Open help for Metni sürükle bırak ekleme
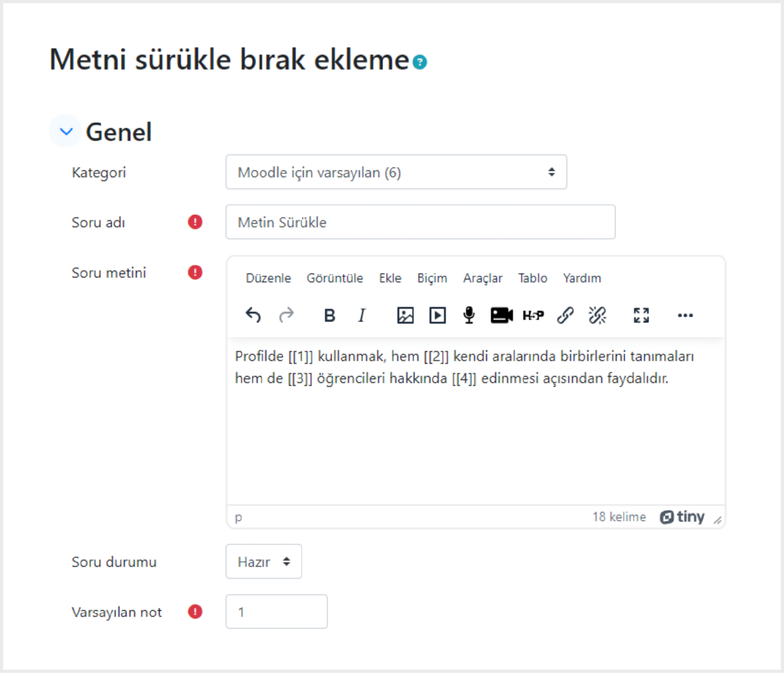This screenshot has height=673, width=784. [420, 62]
